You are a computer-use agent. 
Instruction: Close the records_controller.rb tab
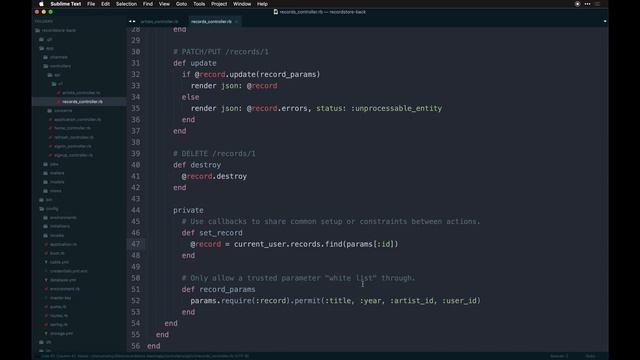pyautogui.click(x=237, y=21)
